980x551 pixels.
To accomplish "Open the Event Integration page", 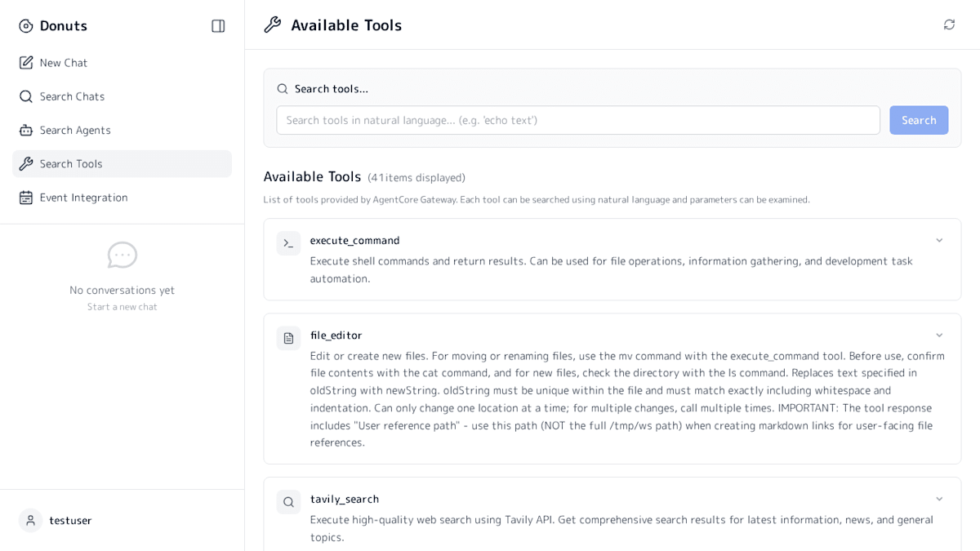I will [83, 198].
